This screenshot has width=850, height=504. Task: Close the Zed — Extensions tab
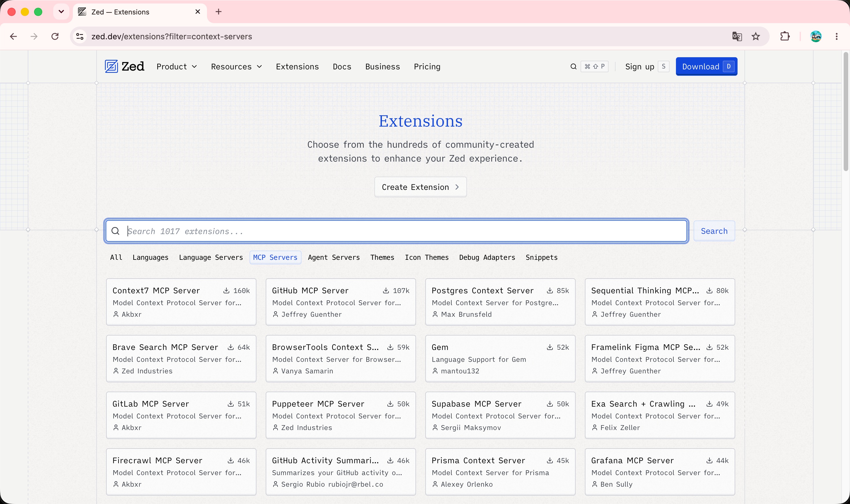[x=198, y=12]
